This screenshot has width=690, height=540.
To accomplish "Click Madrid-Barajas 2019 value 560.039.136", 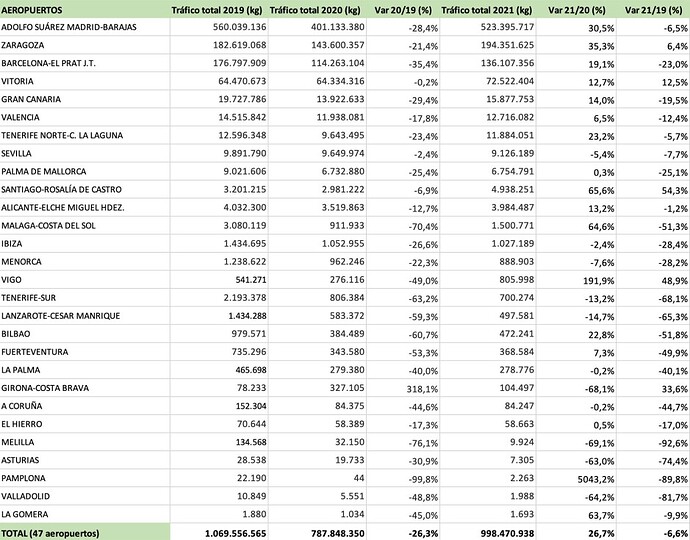I will [x=239, y=27].
